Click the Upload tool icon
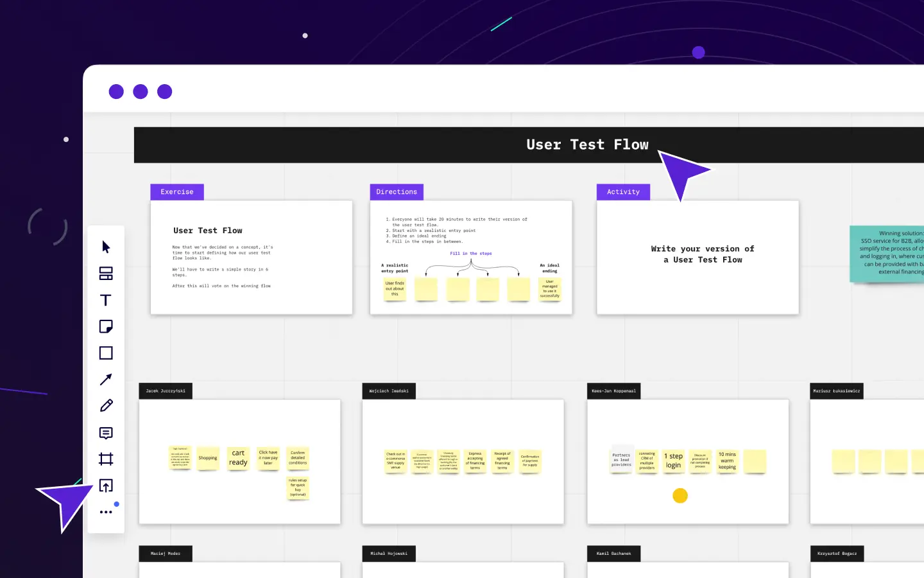This screenshot has height=578, width=924. point(106,486)
